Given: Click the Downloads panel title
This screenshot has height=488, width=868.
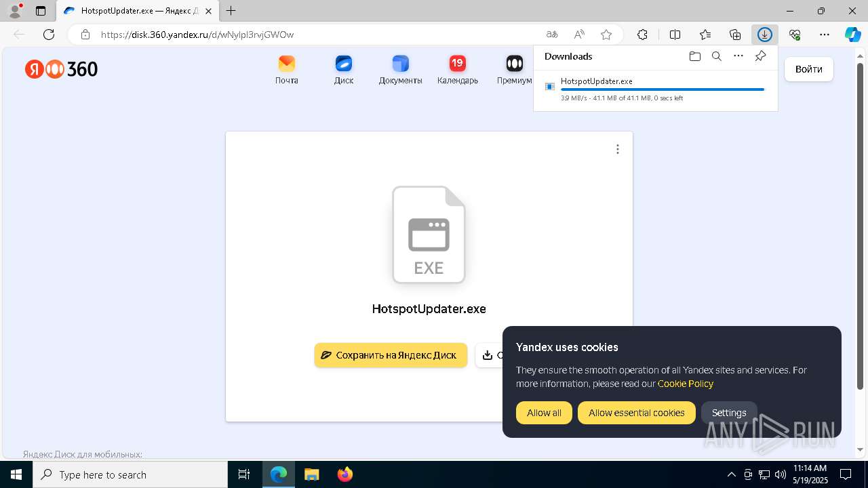Looking at the screenshot, I should pos(568,56).
